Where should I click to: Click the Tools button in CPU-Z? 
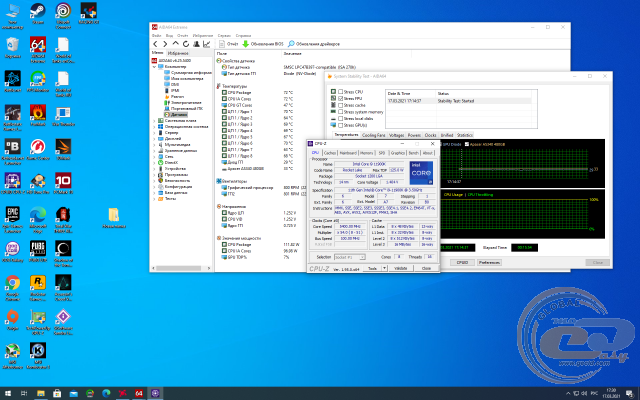372,268
